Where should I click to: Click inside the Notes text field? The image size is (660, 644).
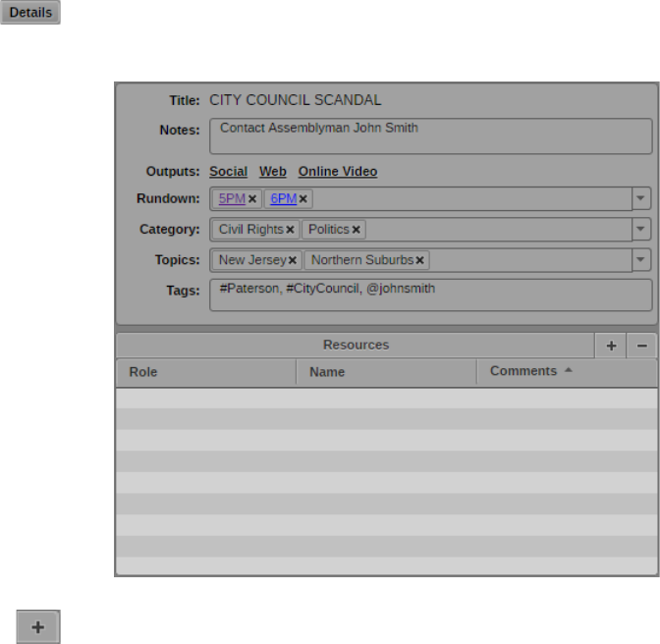click(x=431, y=135)
